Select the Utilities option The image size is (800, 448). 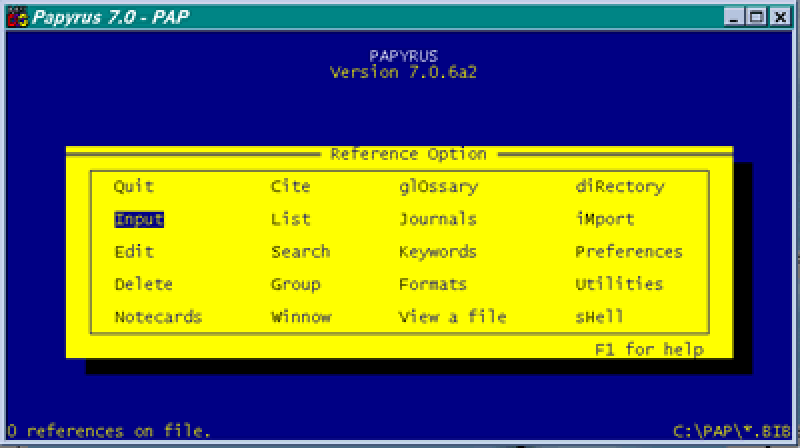[619, 284]
